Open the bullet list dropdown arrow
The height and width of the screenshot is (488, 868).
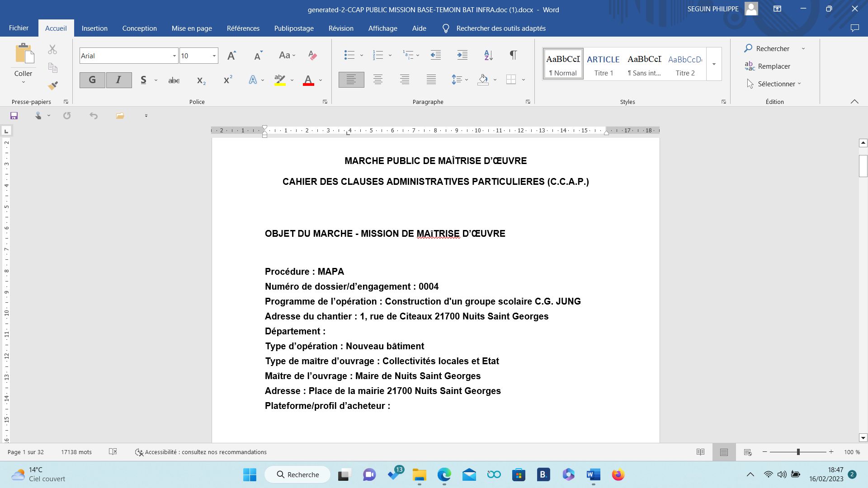pyautogui.click(x=361, y=56)
